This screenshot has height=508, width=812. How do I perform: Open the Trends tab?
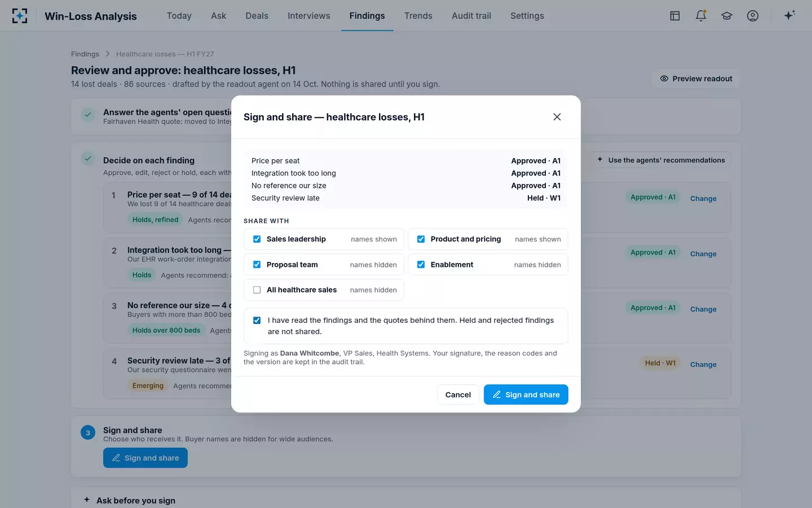pyautogui.click(x=418, y=16)
